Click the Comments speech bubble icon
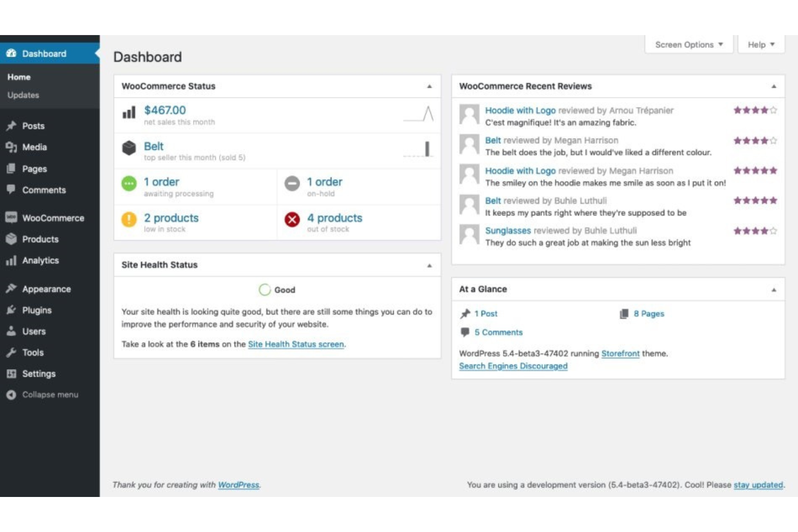Screen dimensions: 798x532 pos(11,190)
